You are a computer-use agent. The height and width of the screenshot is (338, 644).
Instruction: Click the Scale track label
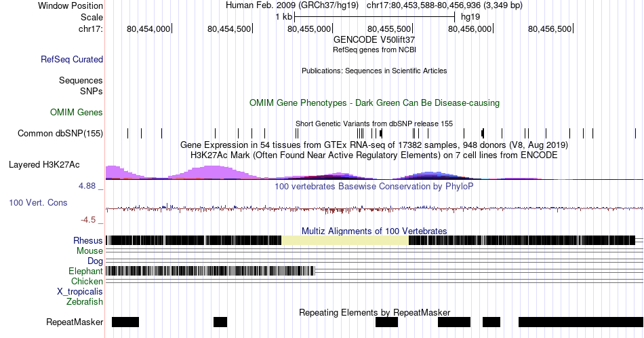(x=92, y=17)
